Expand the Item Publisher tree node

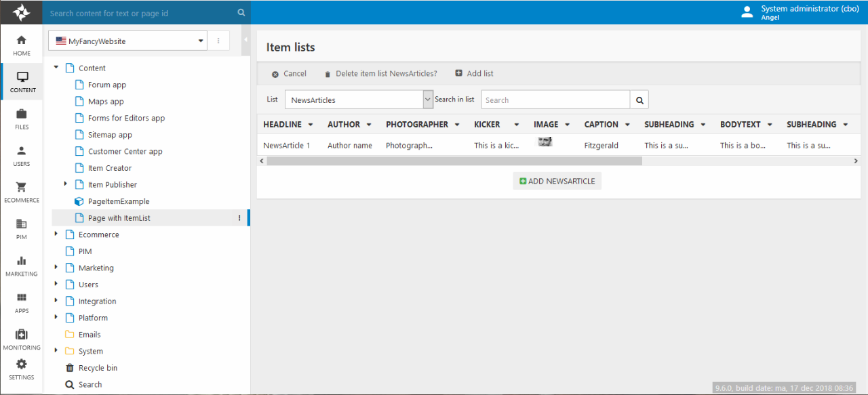click(x=66, y=184)
